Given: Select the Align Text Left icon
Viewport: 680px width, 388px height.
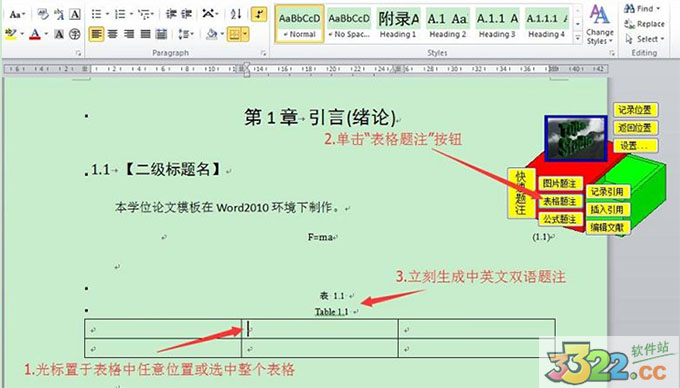Looking at the screenshot, I should pos(96,34).
